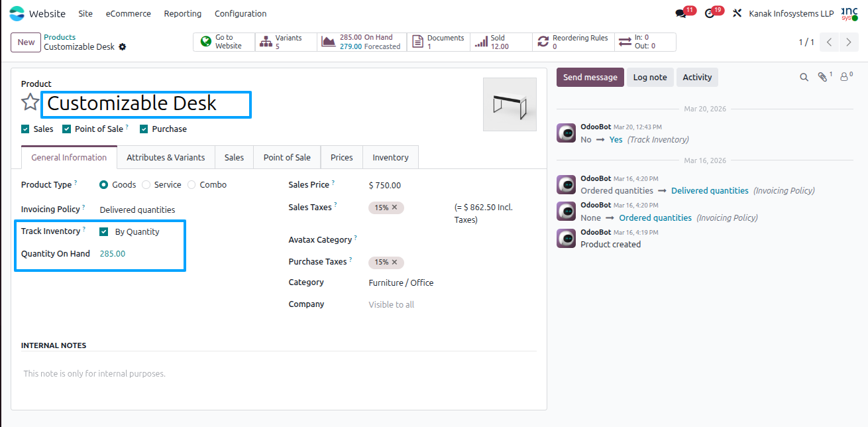This screenshot has width=868, height=427.
Task: Open the Reporting menu
Action: point(183,13)
